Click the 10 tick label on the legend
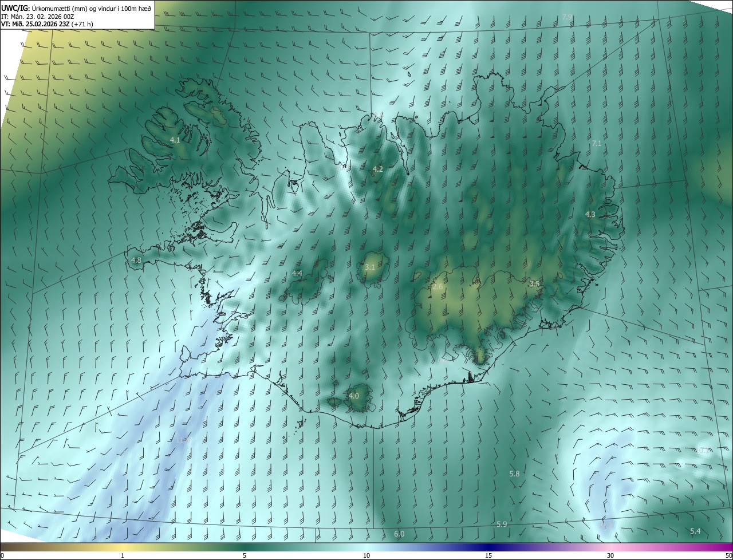Viewport: 733px width, 560px height. [366, 555]
